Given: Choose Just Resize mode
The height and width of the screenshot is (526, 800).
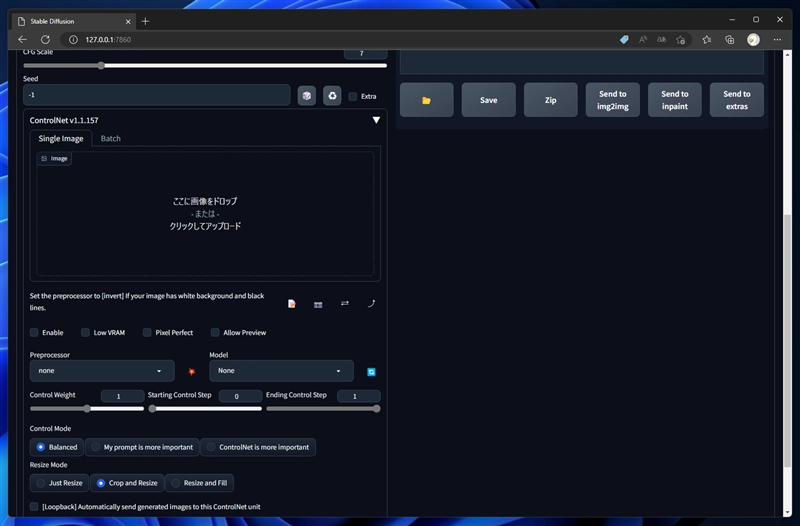Looking at the screenshot, I should (x=59, y=483).
